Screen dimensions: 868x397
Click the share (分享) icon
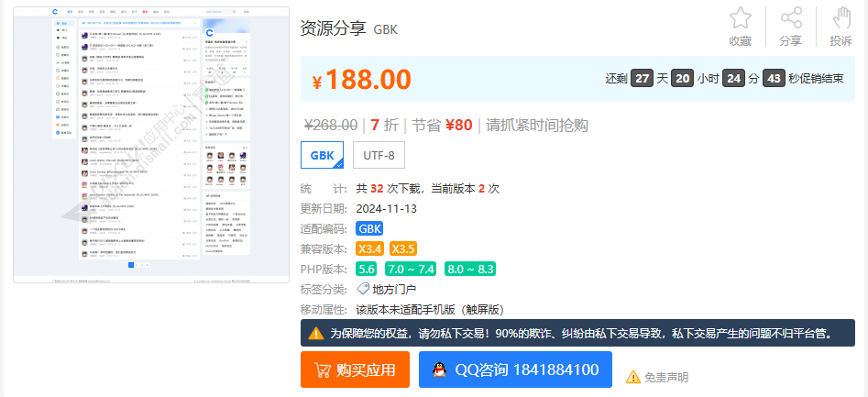pyautogui.click(x=790, y=18)
